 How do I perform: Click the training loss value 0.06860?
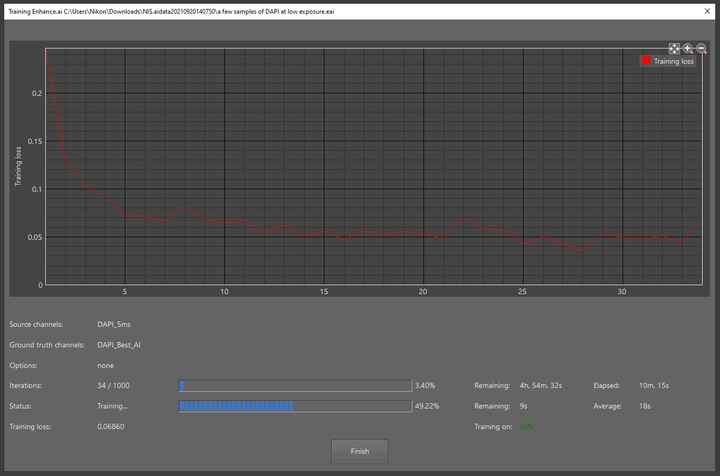tap(111, 427)
